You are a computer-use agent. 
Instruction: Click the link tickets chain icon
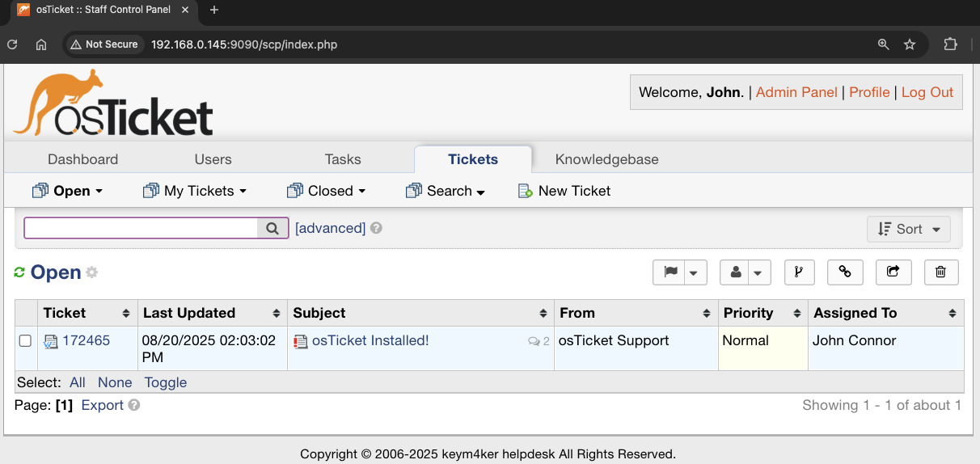(845, 272)
